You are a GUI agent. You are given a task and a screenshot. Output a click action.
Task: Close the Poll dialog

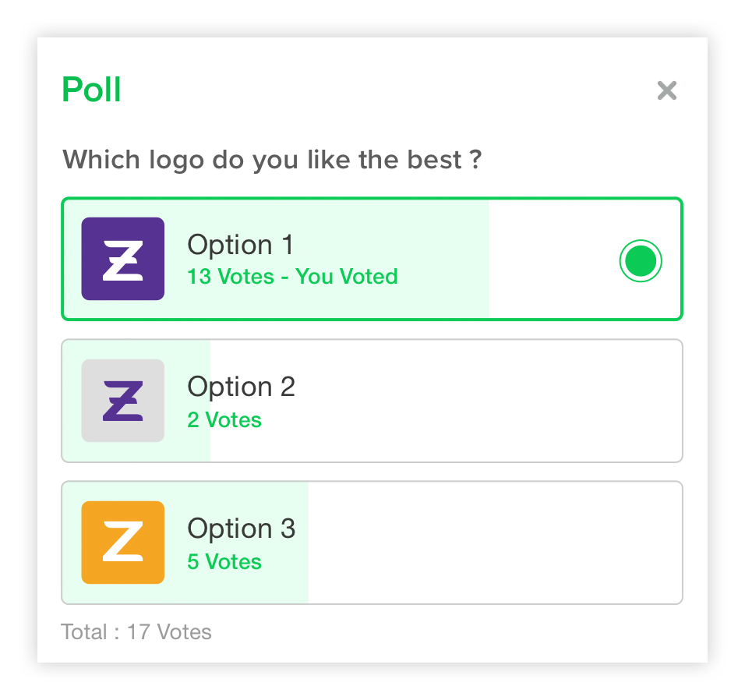pos(666,90)
